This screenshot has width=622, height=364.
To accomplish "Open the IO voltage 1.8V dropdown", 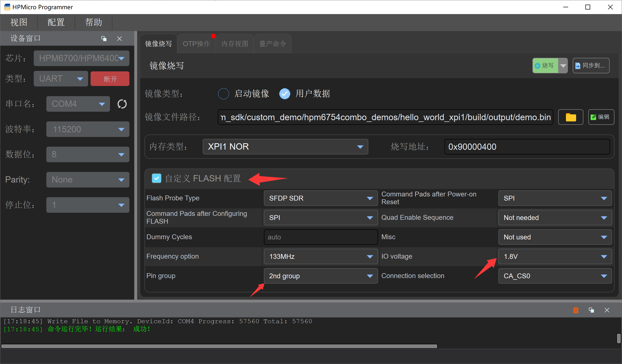I will coord(555,256).
